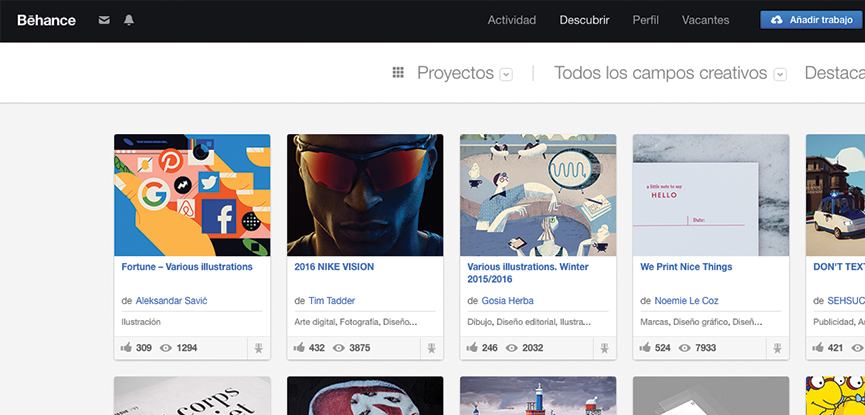Open Gosia Herba blue illustration thumbnail

[538, 195]
